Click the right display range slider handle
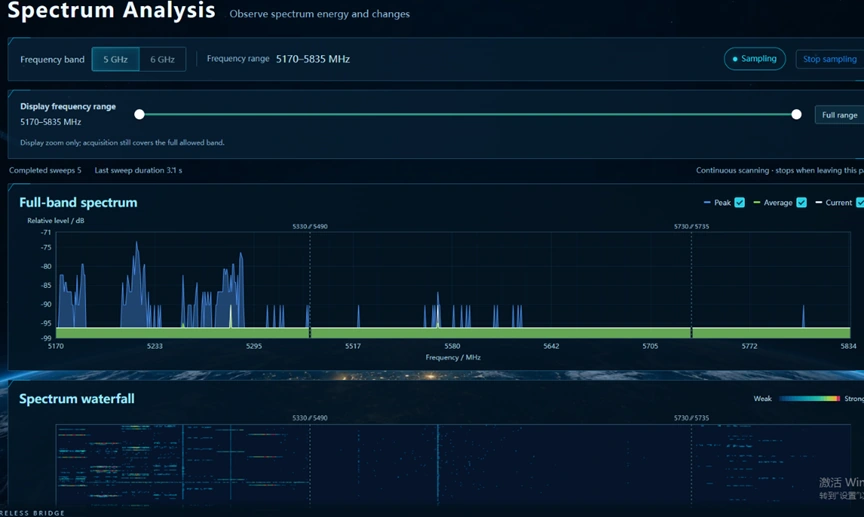The image size is (864, 517). 796,114
